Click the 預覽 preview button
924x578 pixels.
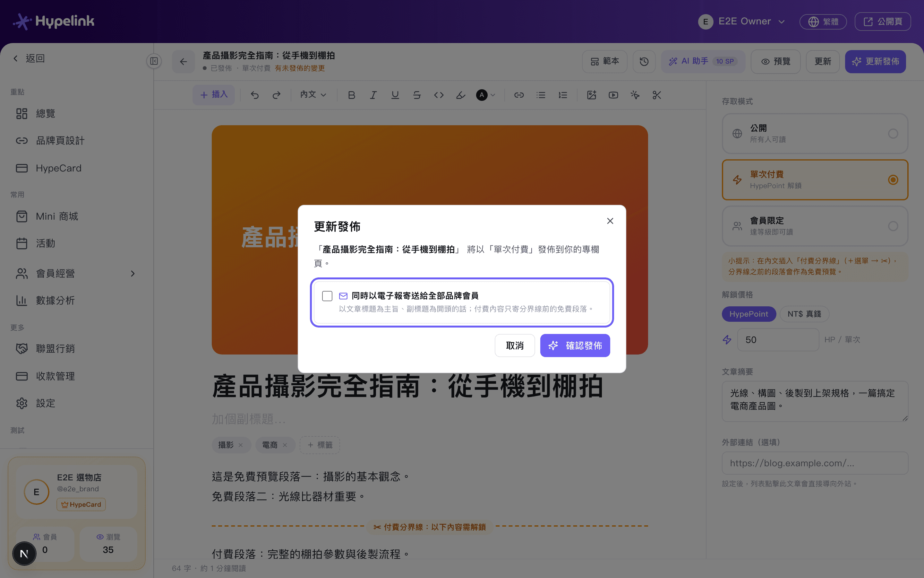pyautogui.click(x=775, y=62)
